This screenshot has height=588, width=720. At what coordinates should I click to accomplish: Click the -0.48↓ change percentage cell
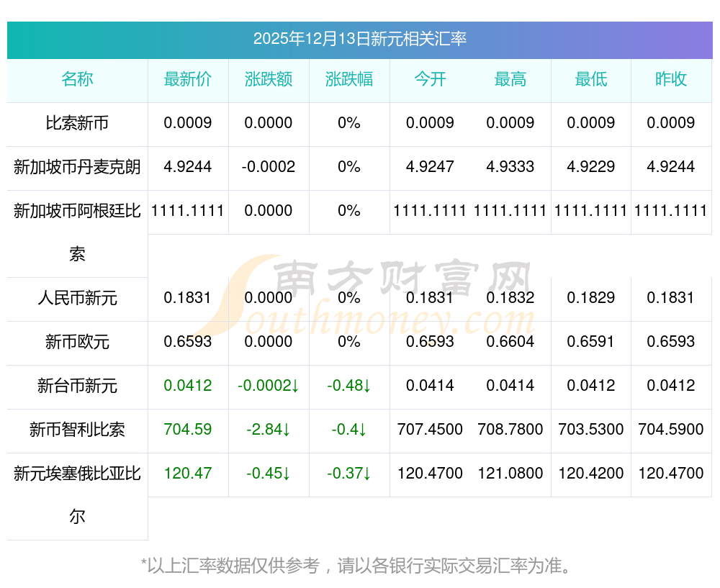tap(349, 386)
